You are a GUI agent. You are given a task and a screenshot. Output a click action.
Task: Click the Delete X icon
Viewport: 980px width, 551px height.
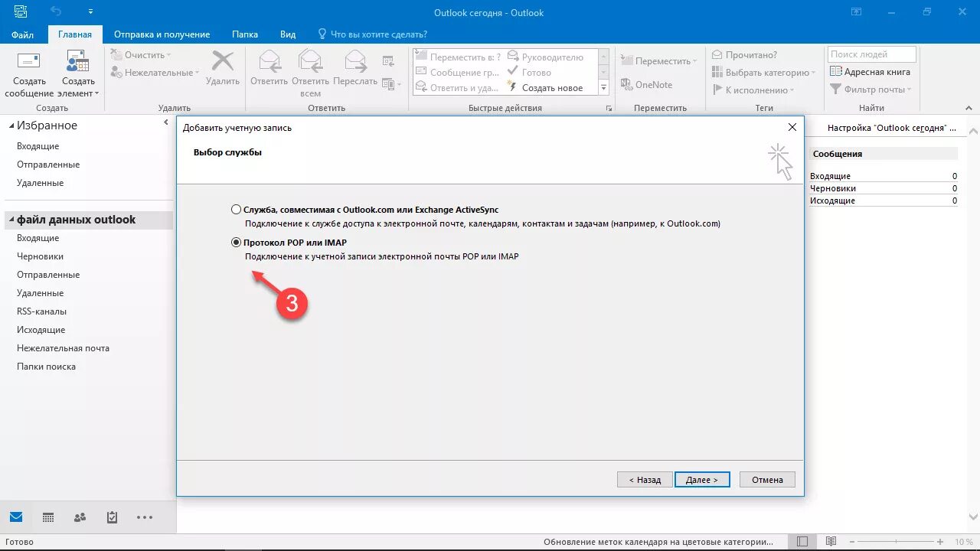(x=223, y=61)
